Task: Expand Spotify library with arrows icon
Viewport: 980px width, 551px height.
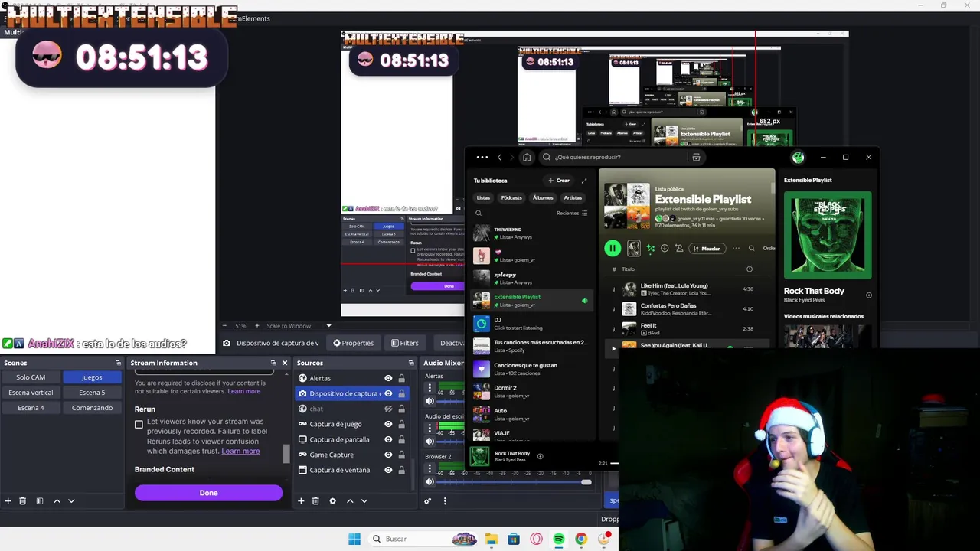Action: (x=584, y=181)
